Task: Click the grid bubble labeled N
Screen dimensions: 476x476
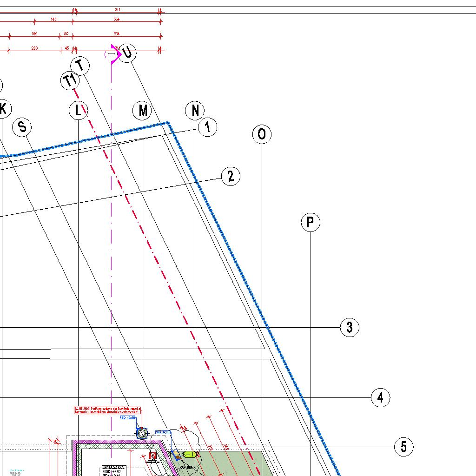Action: 195,111
